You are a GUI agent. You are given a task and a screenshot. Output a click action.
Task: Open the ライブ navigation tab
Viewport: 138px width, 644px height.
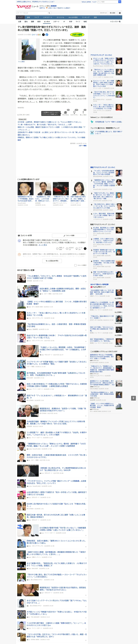click(x=37, y=17)
